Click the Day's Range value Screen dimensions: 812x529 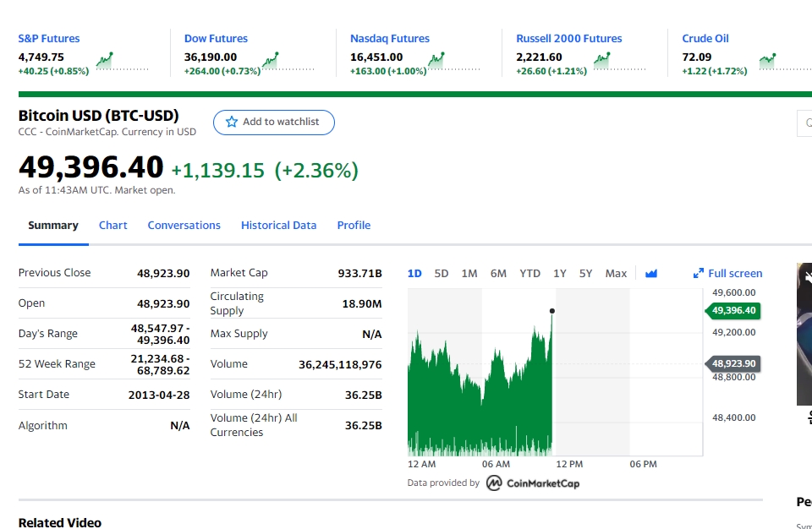[160, 335]
